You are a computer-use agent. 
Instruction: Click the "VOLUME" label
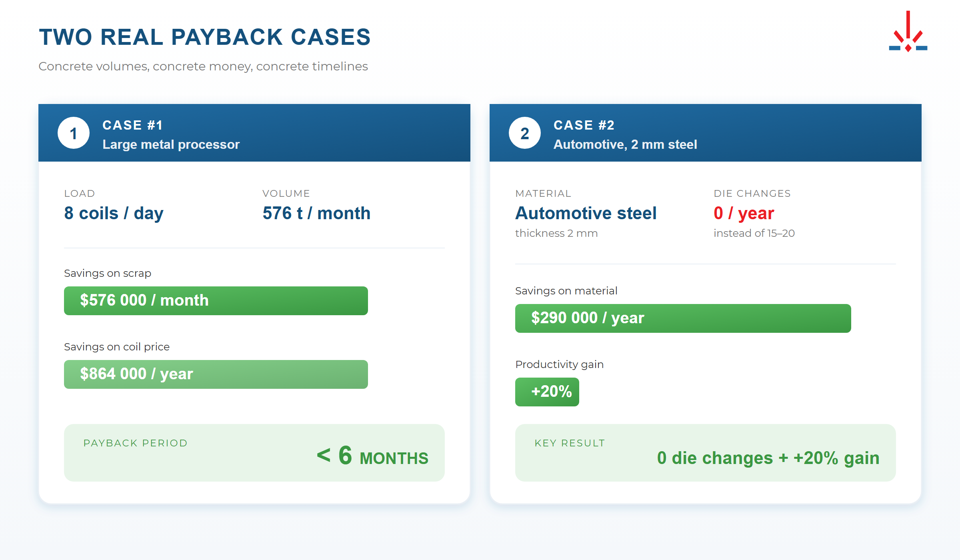(286, 194)
